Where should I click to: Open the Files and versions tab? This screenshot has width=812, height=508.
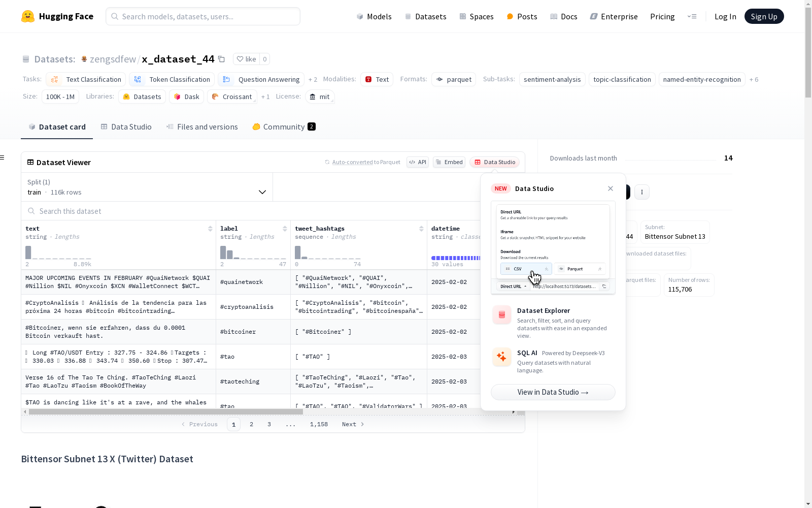tap(202, 126)
